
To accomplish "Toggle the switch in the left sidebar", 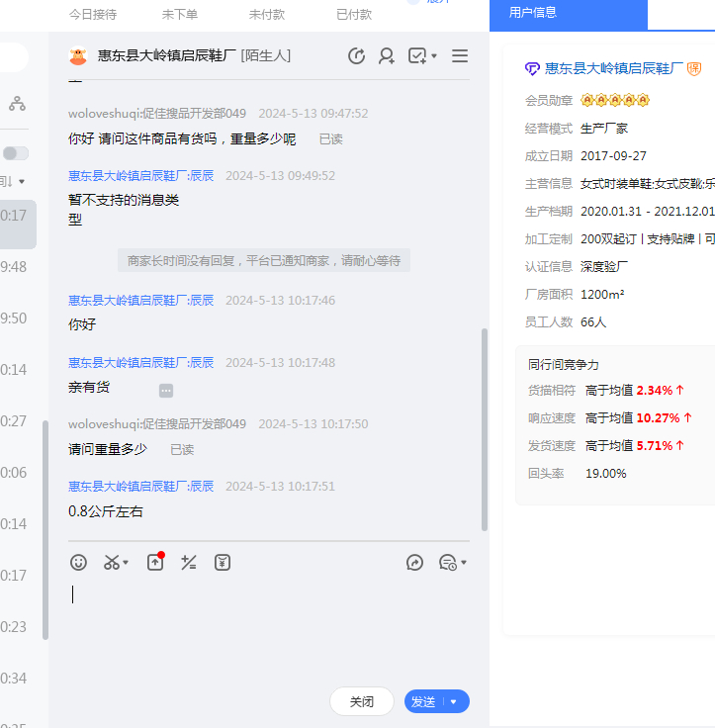I will pos(16,153).
